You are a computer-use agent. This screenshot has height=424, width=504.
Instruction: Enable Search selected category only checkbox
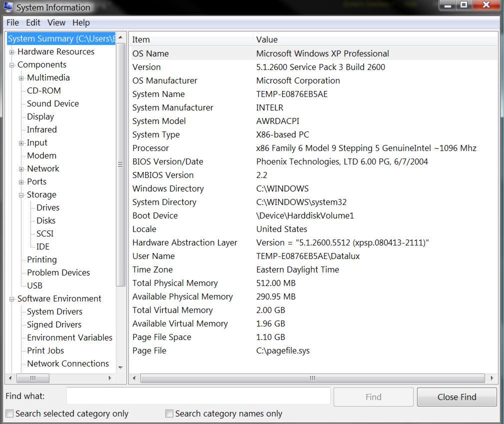(x=10, y=413)
